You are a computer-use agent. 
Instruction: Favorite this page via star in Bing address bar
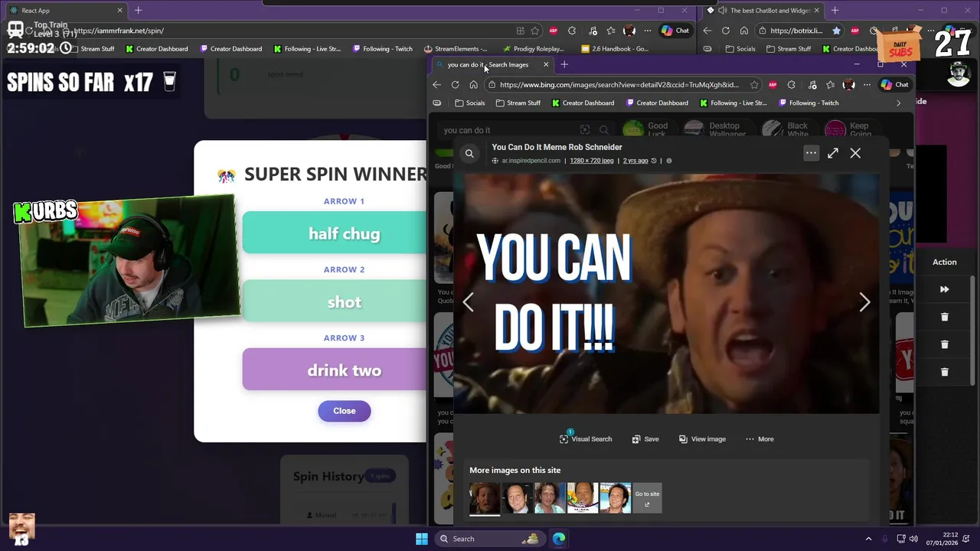(754, 85)
